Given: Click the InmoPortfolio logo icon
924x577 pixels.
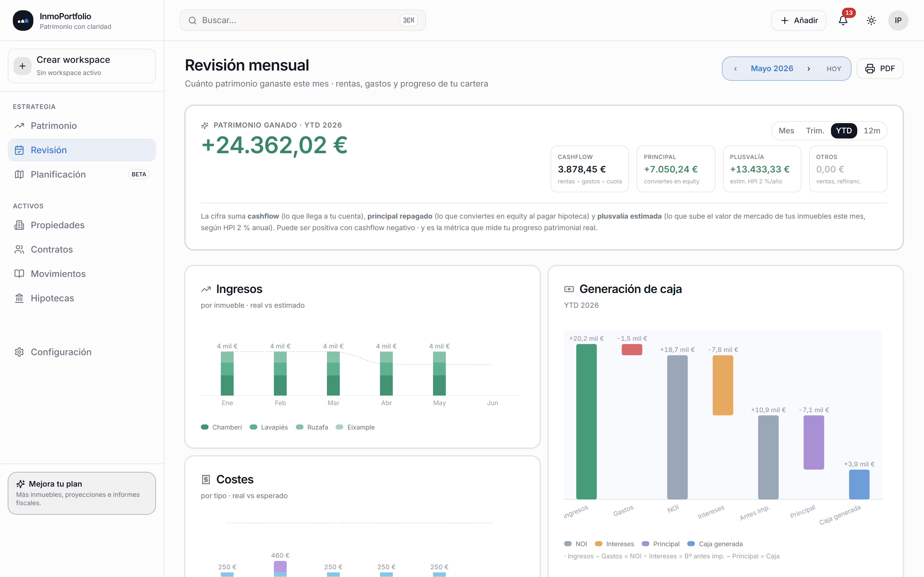Looking at the screenshot, I should (23, 21).
